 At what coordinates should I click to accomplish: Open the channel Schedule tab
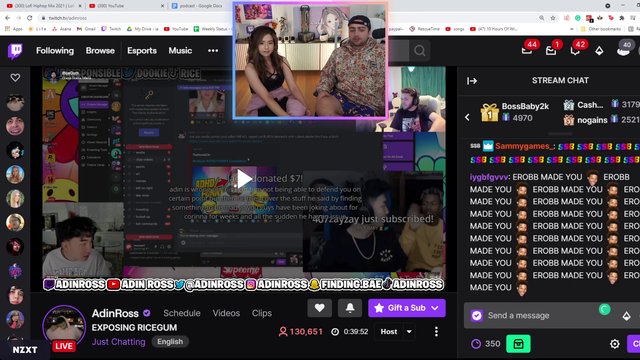coord(182,313)
